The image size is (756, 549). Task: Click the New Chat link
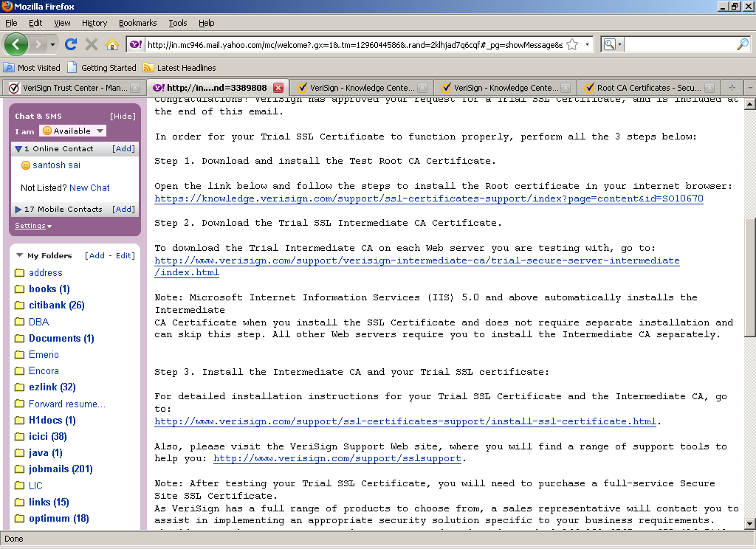click(89, 188)
